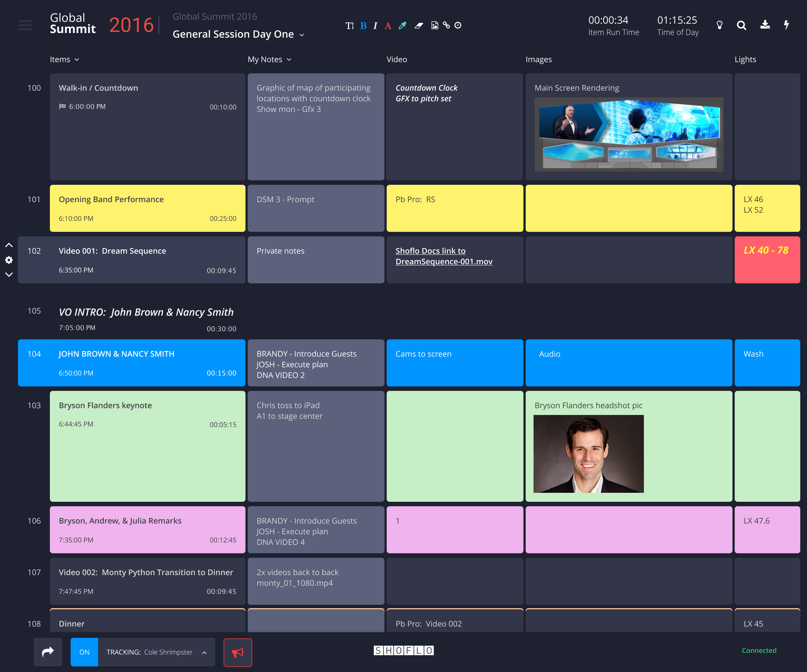The width and height of the screenshot is (807, 672).
Task: Insert an image into the rundown
Action: 435,25
